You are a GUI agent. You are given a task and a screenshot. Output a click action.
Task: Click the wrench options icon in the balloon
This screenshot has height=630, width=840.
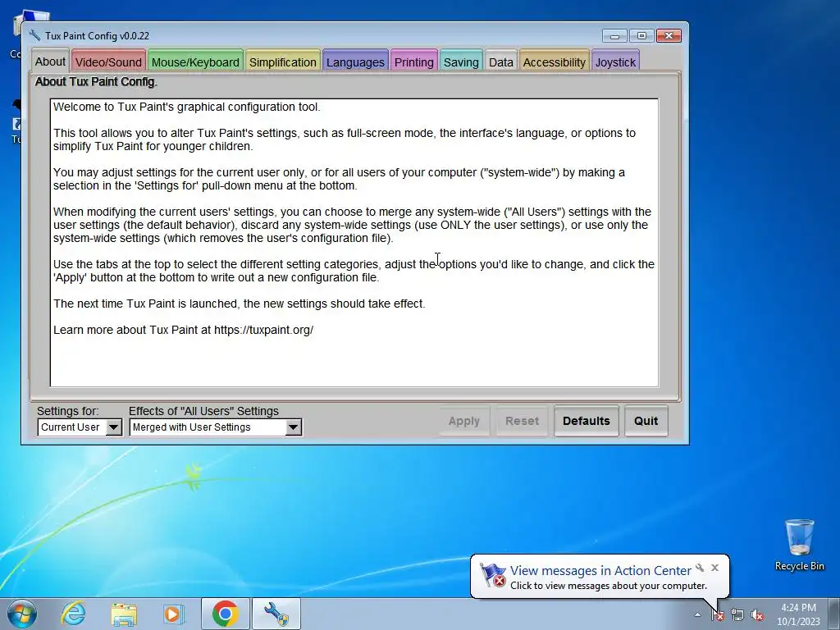[x=700, y=568]
